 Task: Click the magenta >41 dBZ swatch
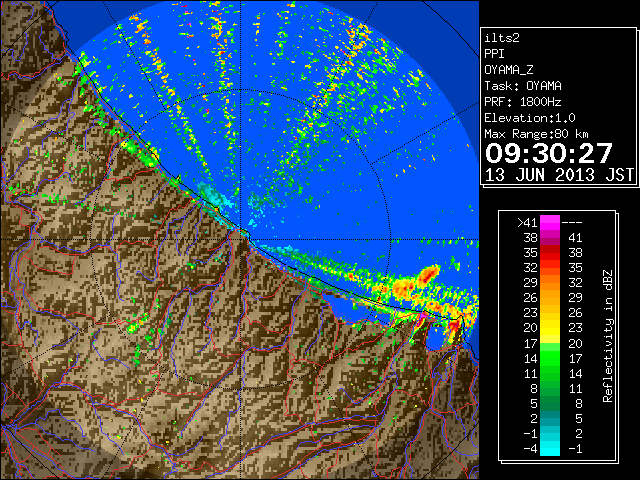point(550,222)
